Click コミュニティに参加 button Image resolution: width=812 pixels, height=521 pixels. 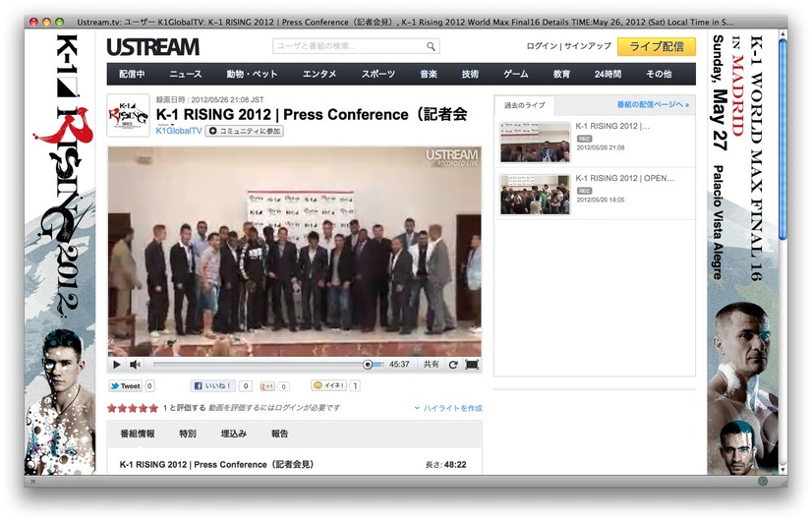pyautogui.click(x=245, y=131)
